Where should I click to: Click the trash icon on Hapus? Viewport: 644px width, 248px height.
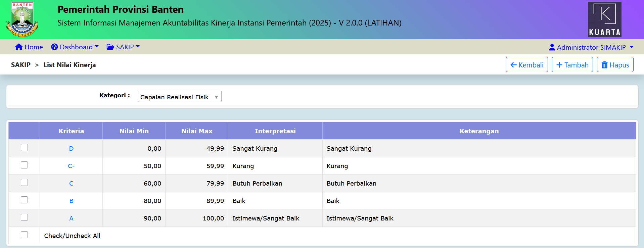(x=604, y=65)
